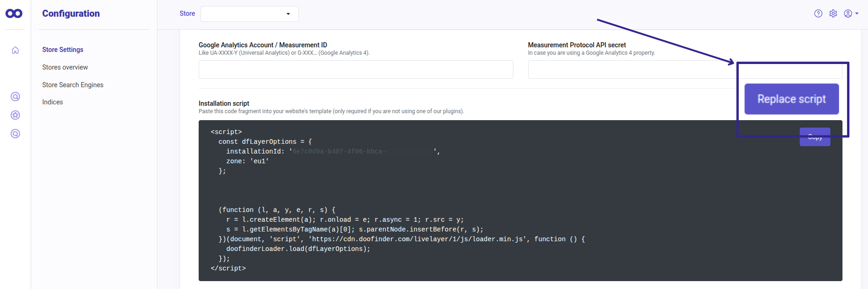The width and height of the screenshot is (868, 289).
Task: Click the 'Measurement Protocol API secret' label
Action: (577, 45)
